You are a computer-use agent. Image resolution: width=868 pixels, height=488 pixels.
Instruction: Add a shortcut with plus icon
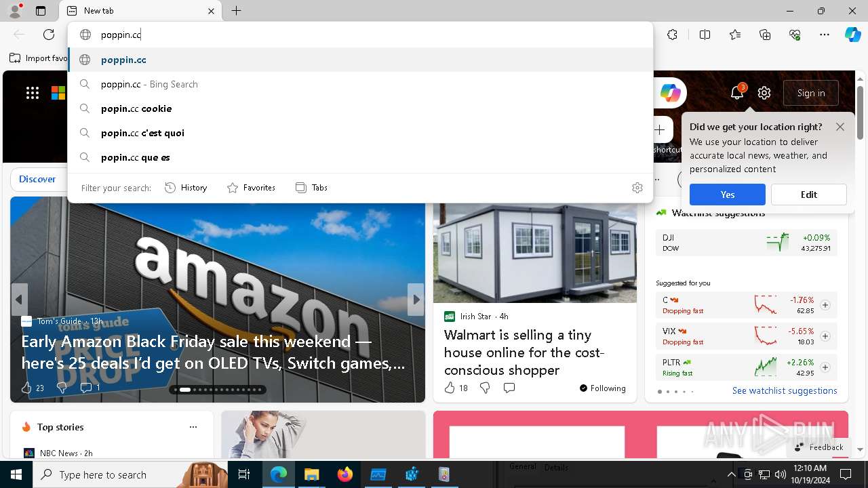[660, 129]
